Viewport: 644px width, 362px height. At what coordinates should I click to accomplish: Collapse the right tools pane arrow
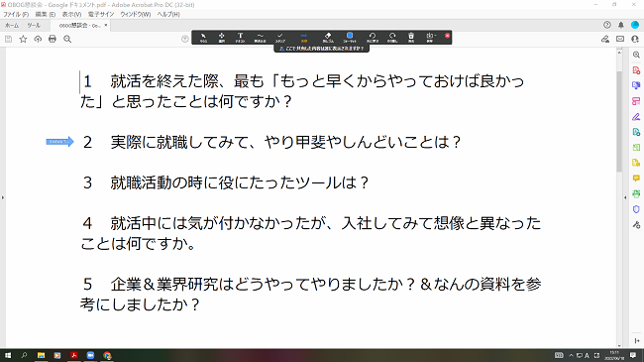point(625,198)
